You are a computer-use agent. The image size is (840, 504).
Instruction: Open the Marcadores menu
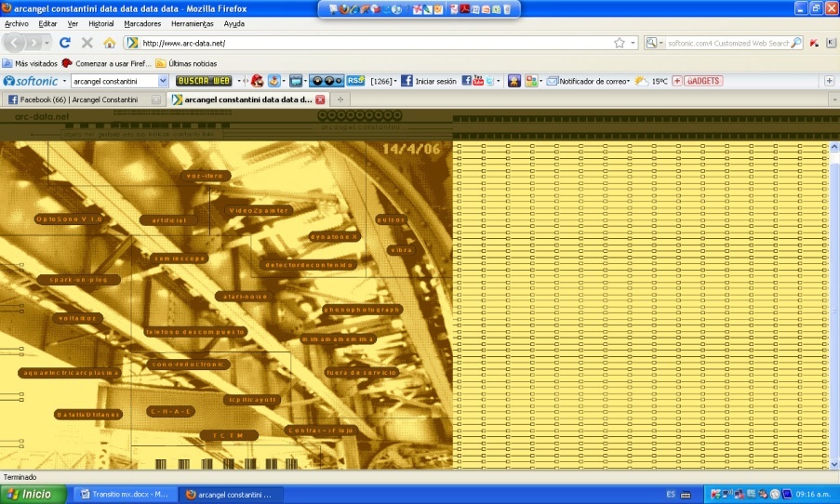(142, 23)
